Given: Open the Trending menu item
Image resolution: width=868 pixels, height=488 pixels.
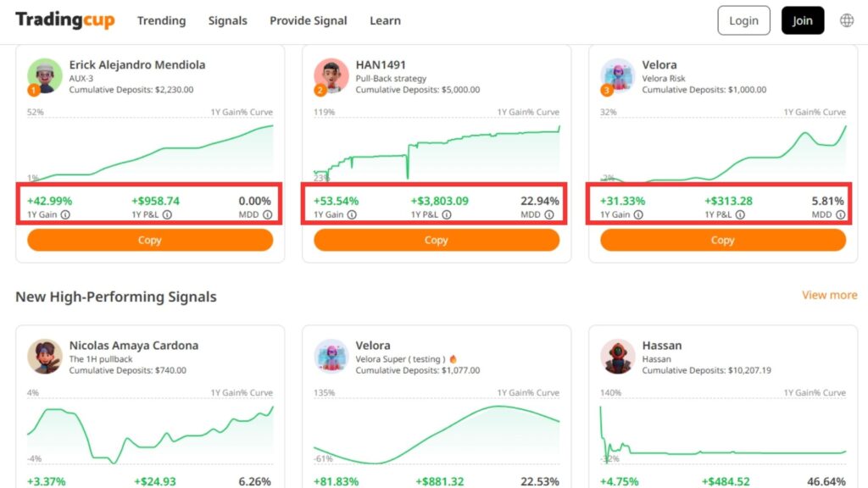Looking at the screenshot, I should pos(161,20).
